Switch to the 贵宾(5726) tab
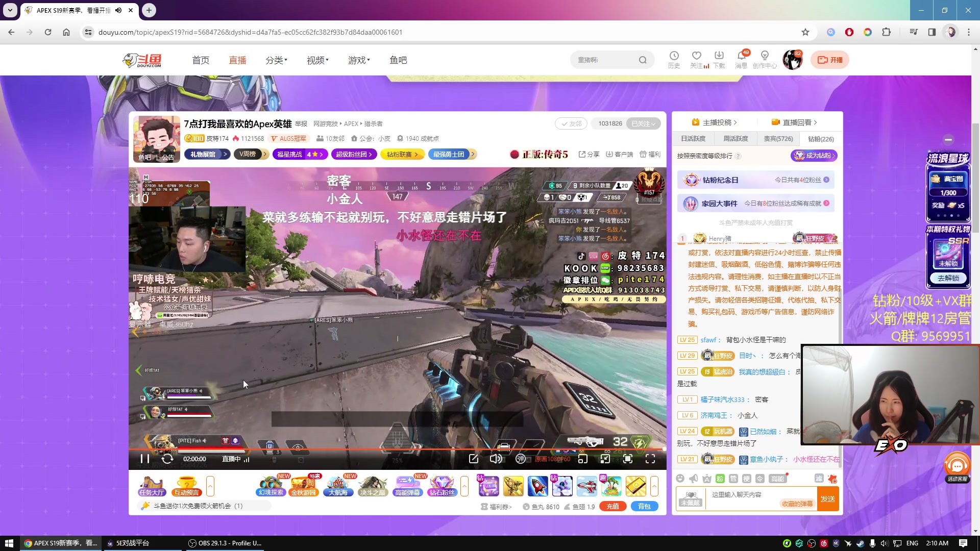Viewport: 980px width, 551px height. point(778,139)
